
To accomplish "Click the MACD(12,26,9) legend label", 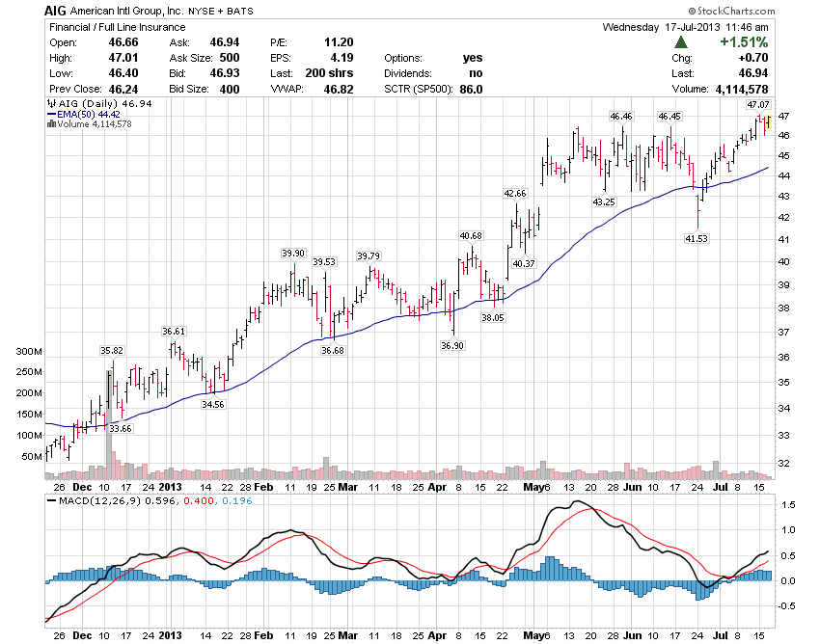I will click(x=100, y=500).
